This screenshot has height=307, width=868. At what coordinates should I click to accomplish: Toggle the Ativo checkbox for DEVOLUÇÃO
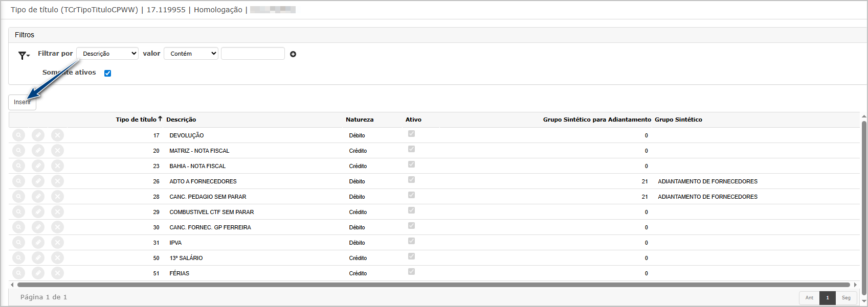411,134
